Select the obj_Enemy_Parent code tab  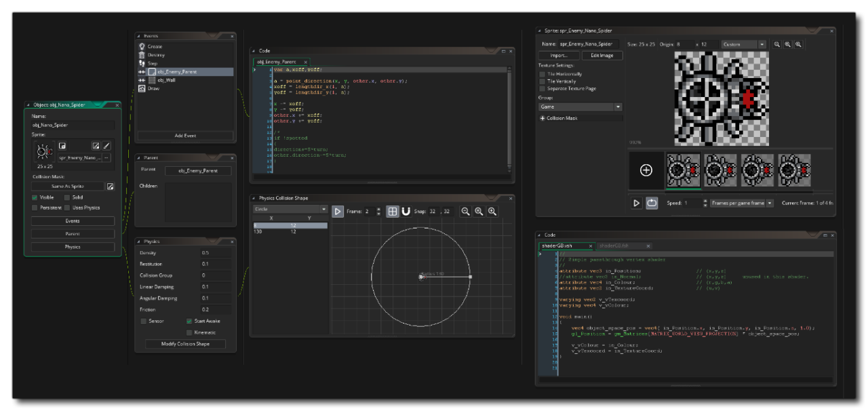pos(278,61)
